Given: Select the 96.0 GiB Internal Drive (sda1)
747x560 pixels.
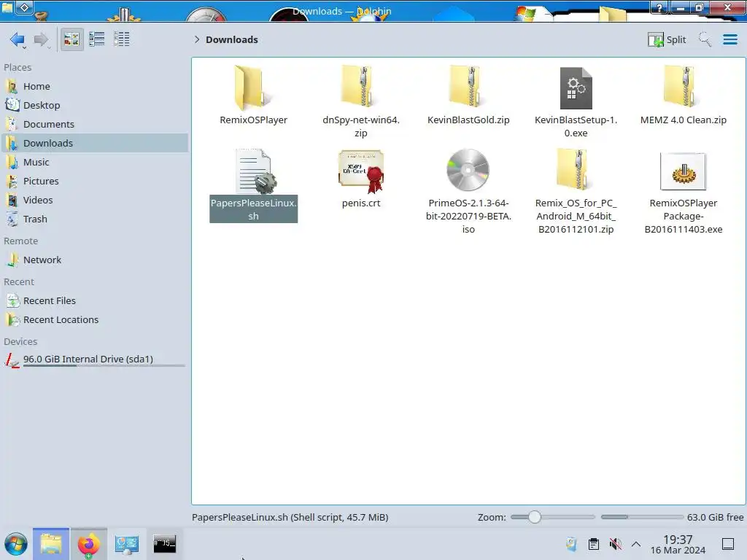Looking at the screenshot, I should [x=94, y=360].
